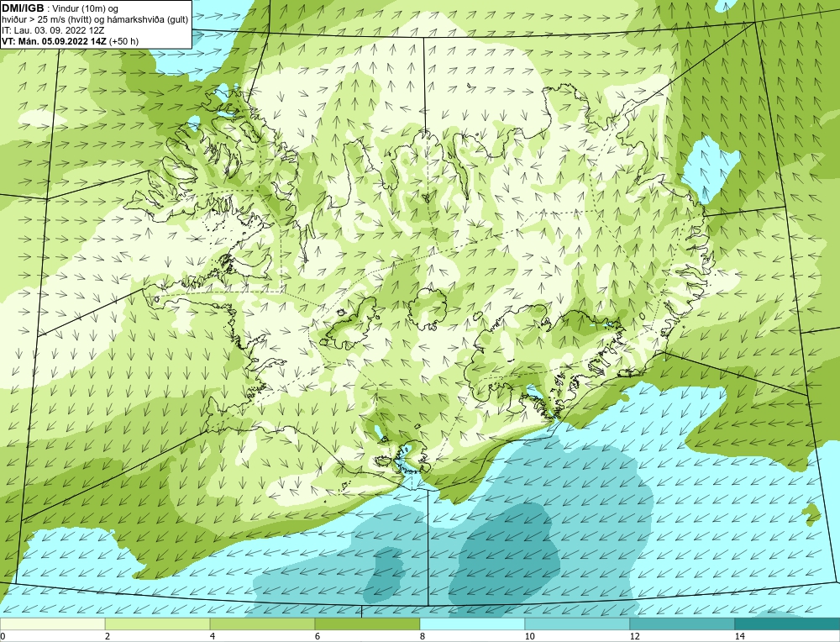The image size is (840, 642).
Task: Click the legend value label '14'
Action: [739, 636]
